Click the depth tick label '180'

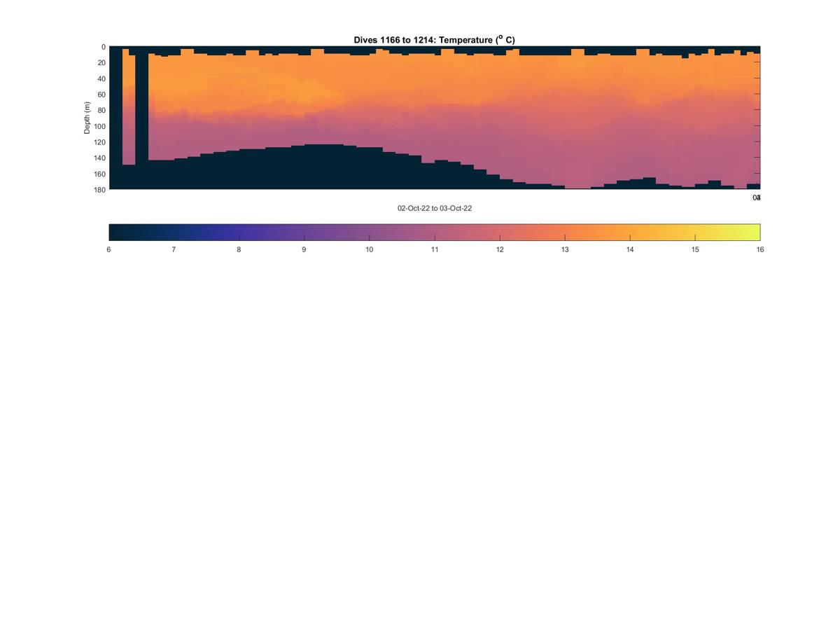(99, 190)
